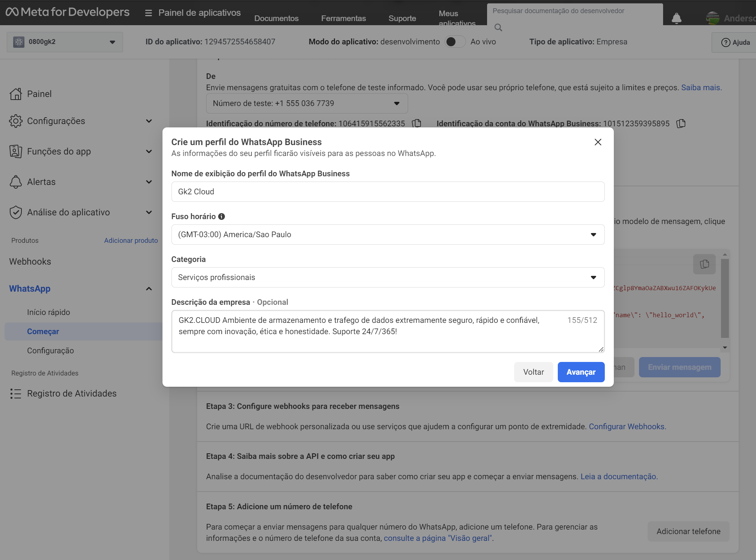Click the Configurações gear icon
Viewport: 756px width, 560px height.
click(x=16, y=121)
